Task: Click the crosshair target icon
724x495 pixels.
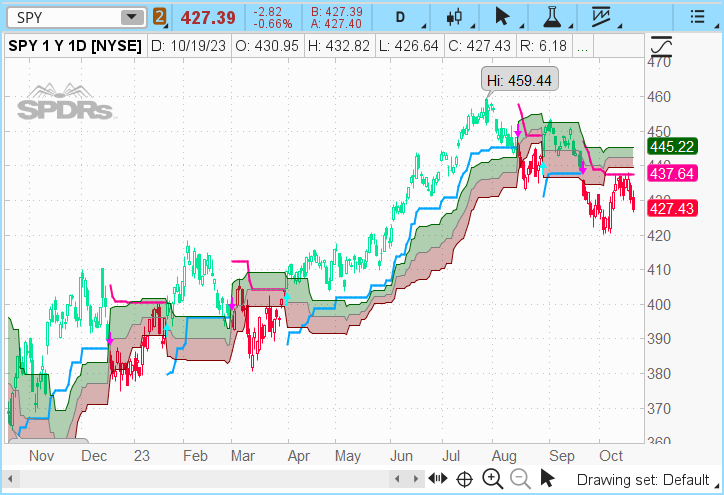Action: pos(465,479)
